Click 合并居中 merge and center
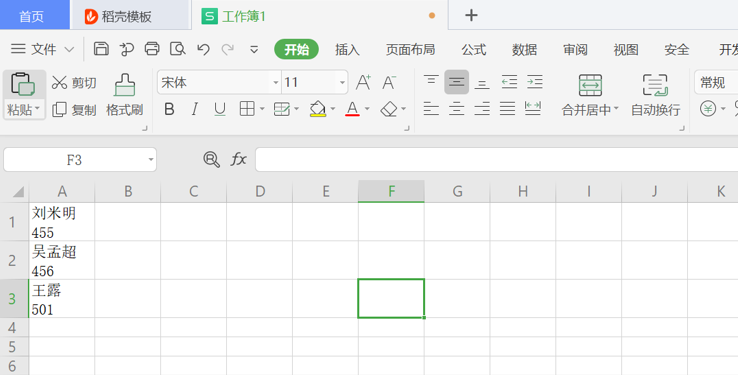 point(590,95)
